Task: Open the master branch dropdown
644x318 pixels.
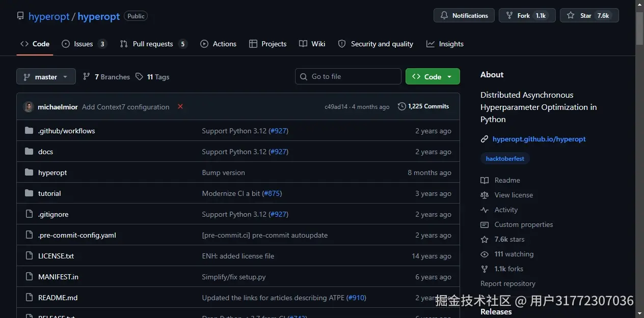Action: pos(46,77)
